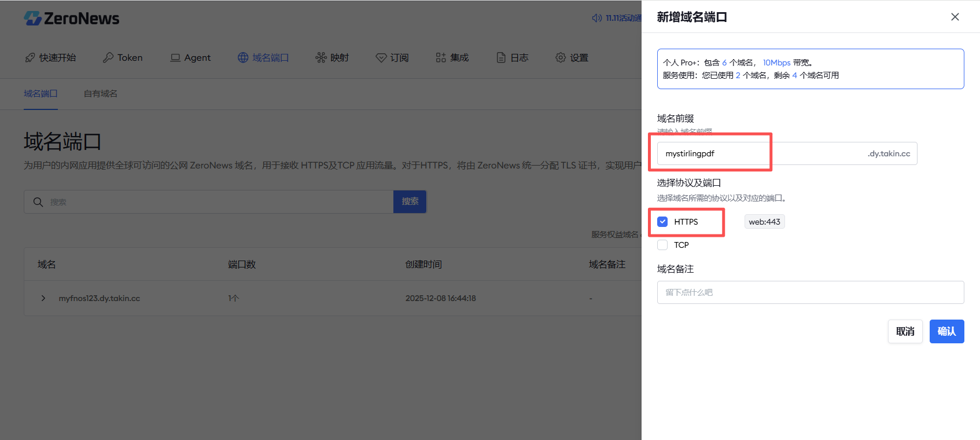Click the ZeroNews logo icon
980x440 pixels.
pyautogui.click(x=32, y=19)
